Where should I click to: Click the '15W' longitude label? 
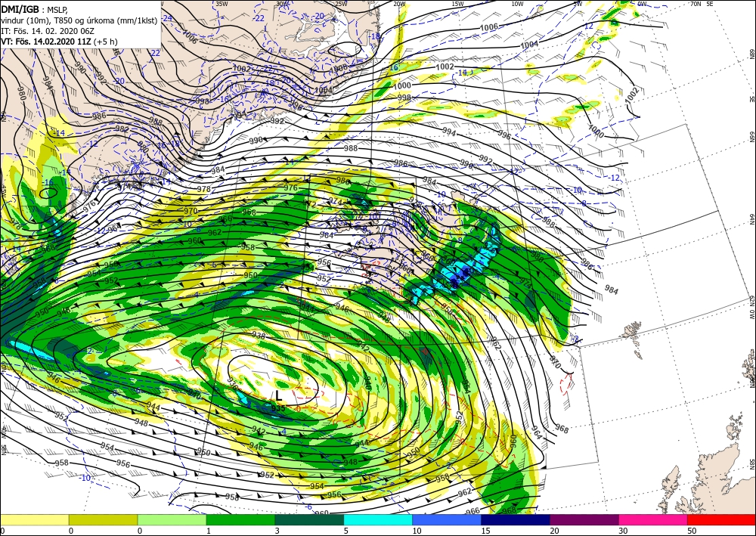coord(457,4)
